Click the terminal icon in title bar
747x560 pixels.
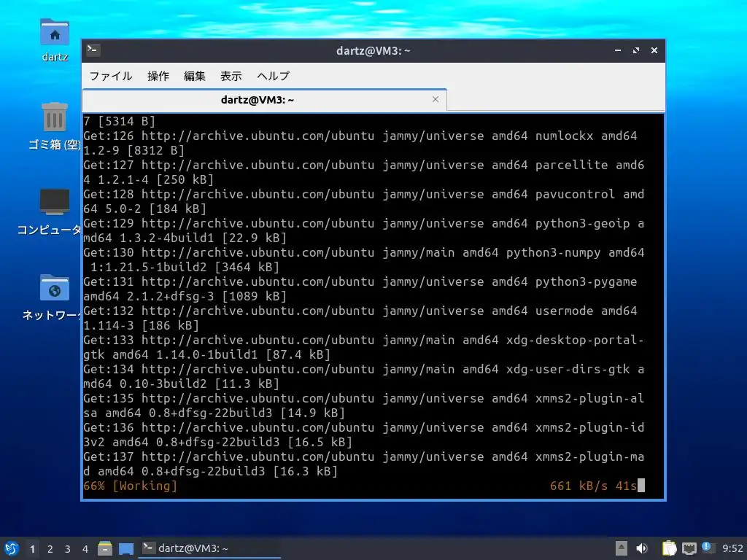(x=93, y=50)
